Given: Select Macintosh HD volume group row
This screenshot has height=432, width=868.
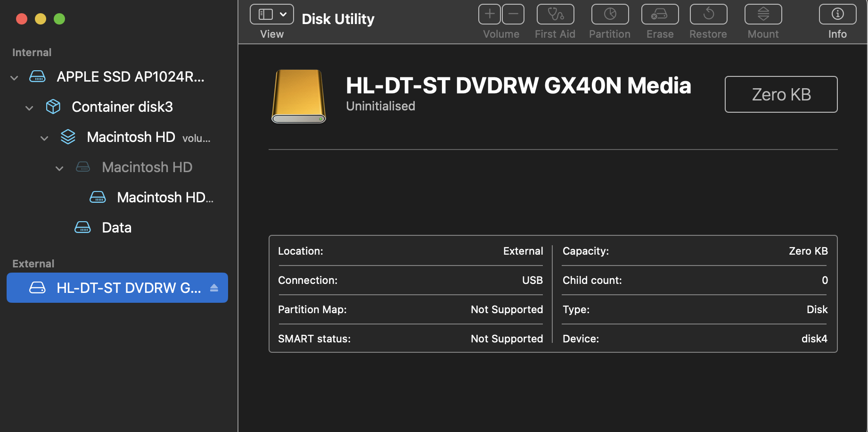Looking at the screenshot, I should (x=117, y=137).
